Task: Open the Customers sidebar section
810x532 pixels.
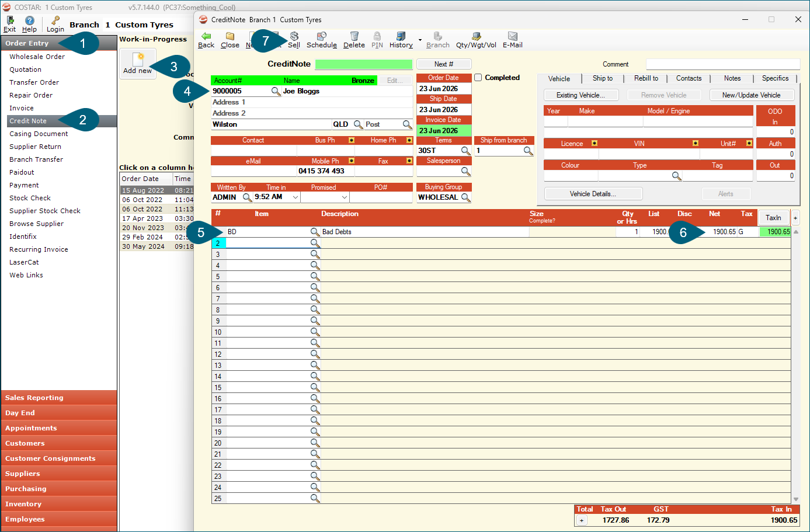Action: (x=59, y=443)
